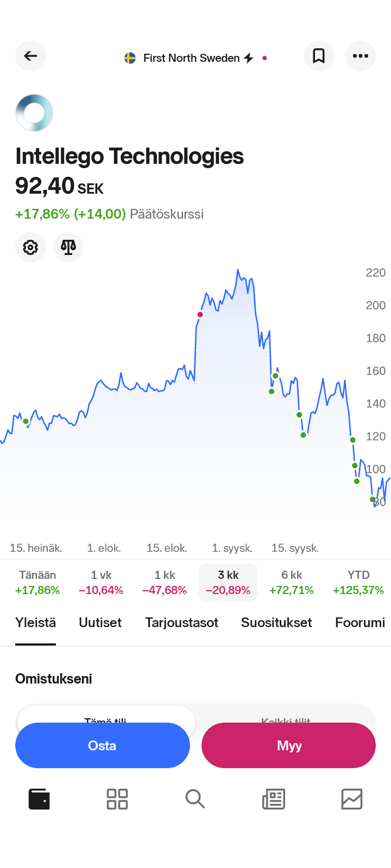
Task: Open the Uutiset tab
Action: tap(100, 623)
